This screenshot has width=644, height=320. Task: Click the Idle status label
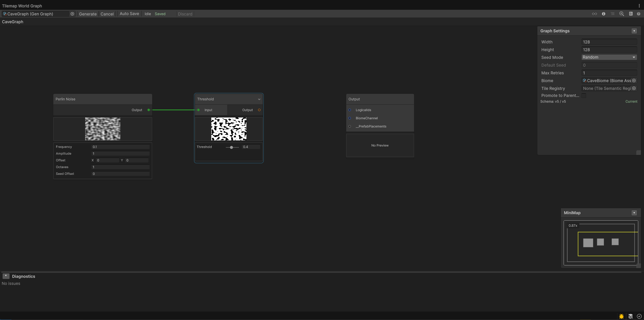coord(148,14)
